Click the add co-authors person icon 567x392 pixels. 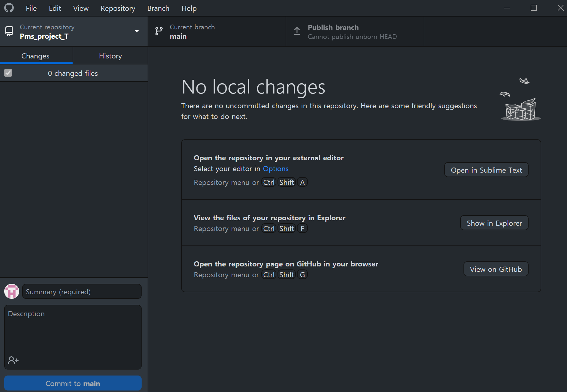coord(13,360)
